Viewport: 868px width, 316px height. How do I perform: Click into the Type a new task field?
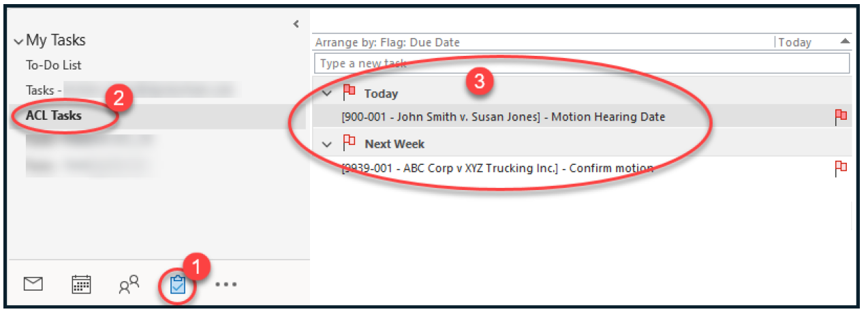[579, 63]
